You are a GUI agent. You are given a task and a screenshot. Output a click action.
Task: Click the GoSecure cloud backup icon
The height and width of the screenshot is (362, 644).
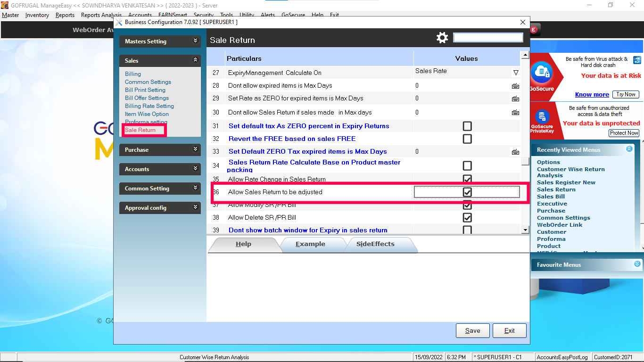pyautogui.click(x=542, y=73)
